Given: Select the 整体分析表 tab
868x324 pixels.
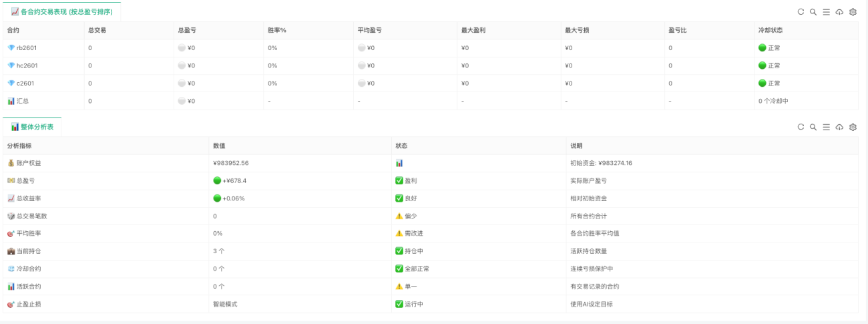Looking at the screenshot, I should point(32,127).
